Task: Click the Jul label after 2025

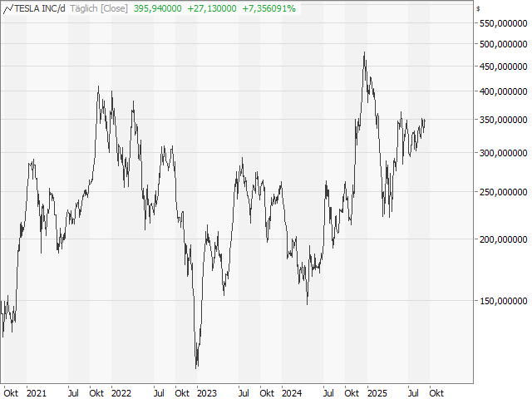Action: coord(413,393)
